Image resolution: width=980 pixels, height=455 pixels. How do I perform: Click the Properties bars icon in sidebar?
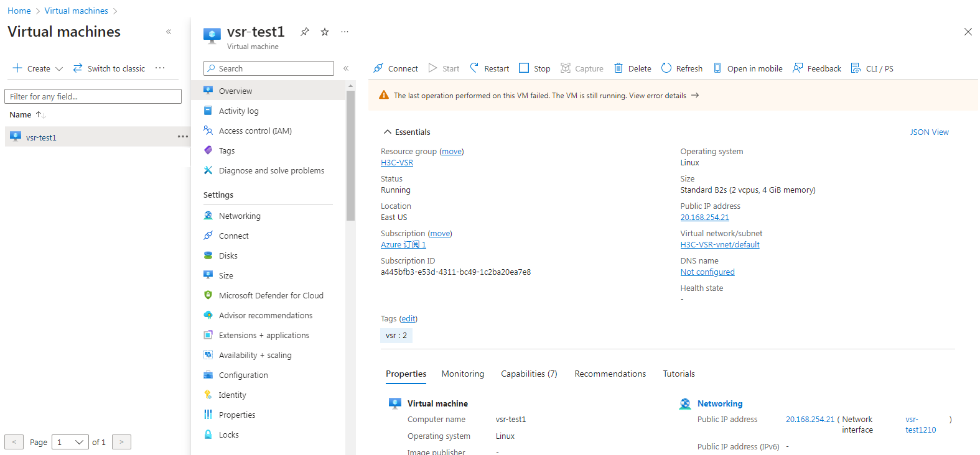[208, 415]
